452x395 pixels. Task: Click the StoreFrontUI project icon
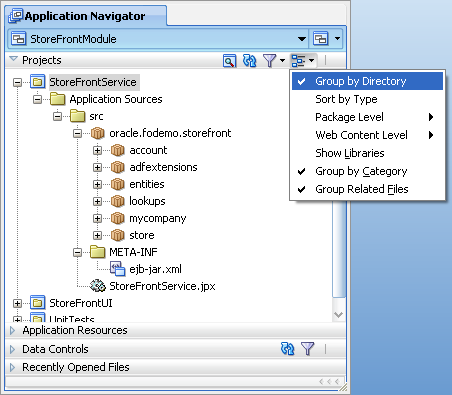[37, 303]
